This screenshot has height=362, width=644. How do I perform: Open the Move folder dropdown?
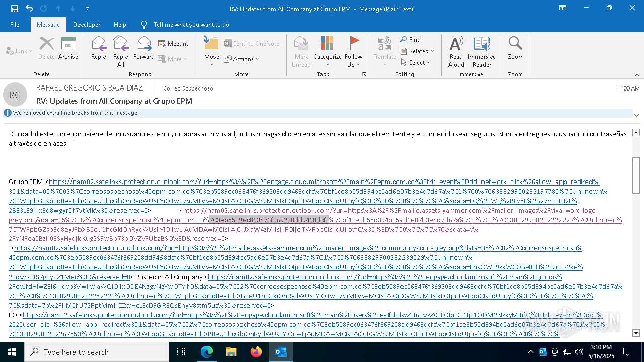click(x=212, y=51)
